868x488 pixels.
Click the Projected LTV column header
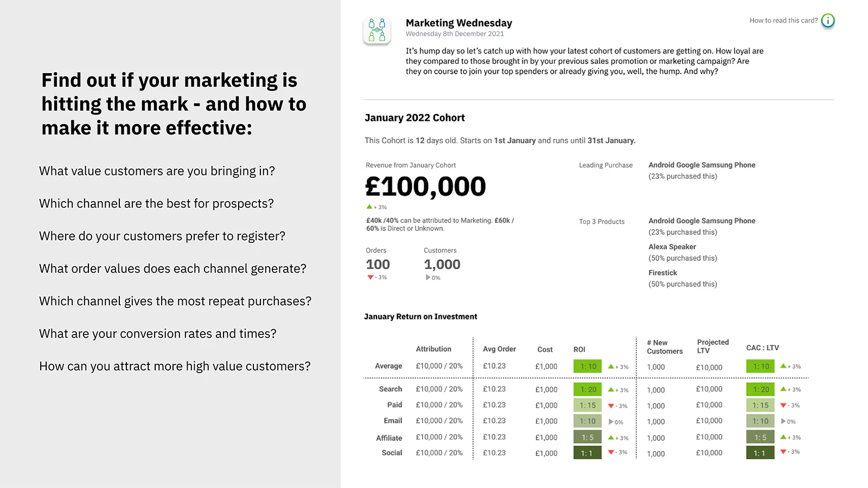713,346
